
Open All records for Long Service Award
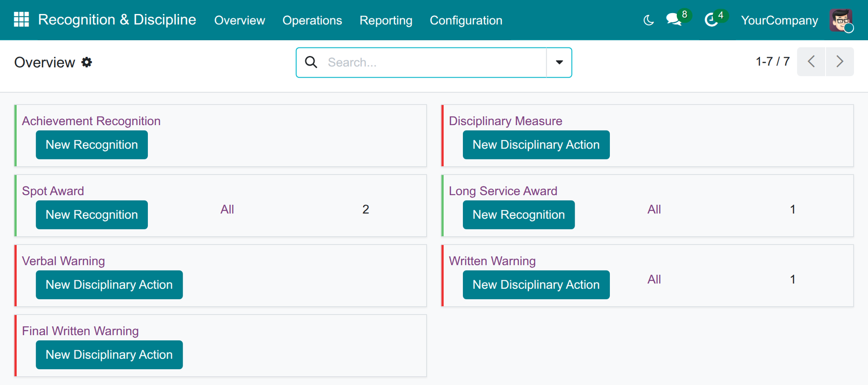(654, 209)
